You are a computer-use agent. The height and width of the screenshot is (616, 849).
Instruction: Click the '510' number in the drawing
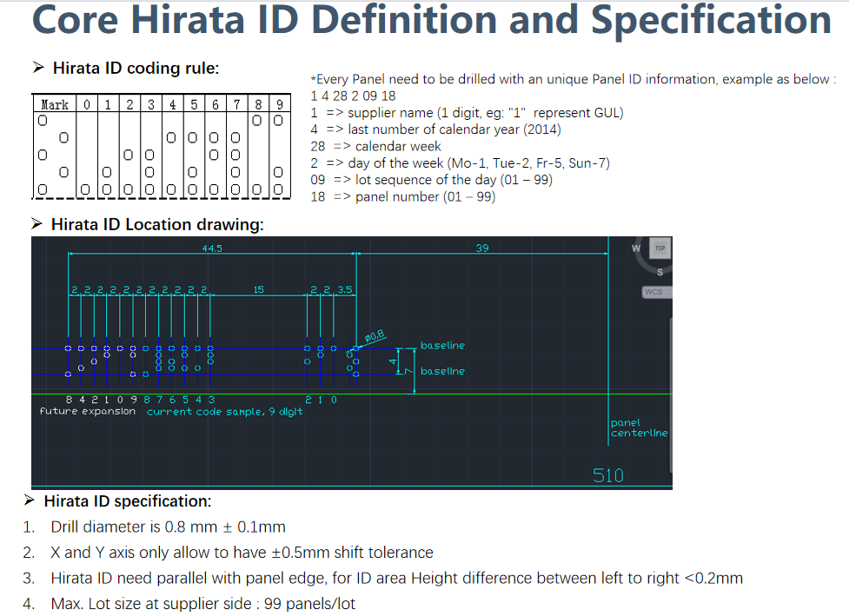(608, 475)
